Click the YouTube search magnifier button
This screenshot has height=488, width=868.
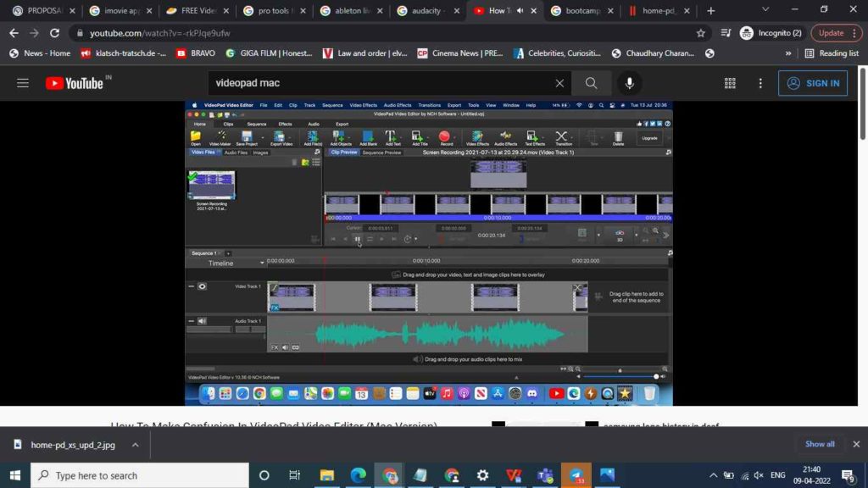tap(591, 83)
